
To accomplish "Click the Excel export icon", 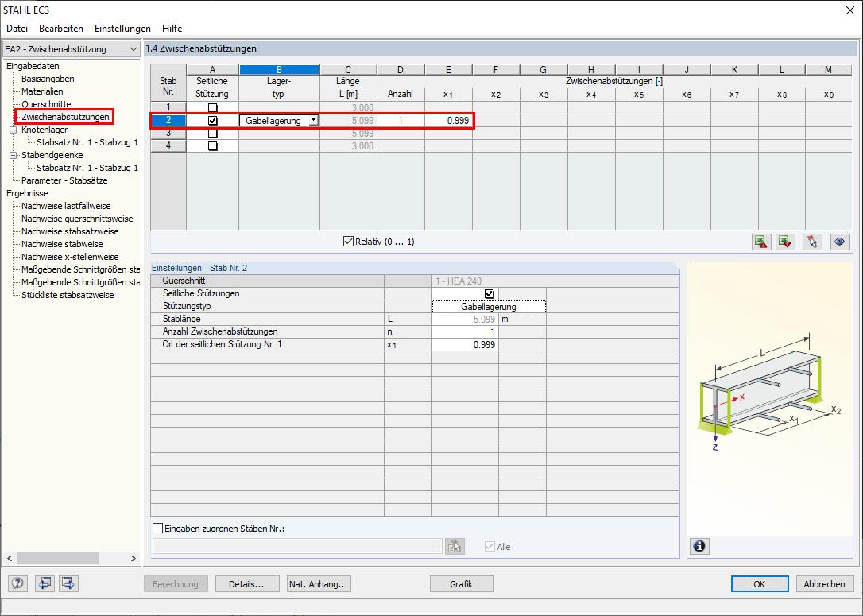I will [761, 242].
